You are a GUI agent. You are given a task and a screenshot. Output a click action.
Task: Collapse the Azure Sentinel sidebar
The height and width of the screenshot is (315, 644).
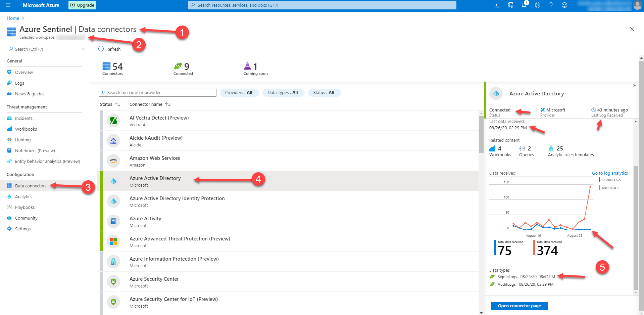[84, 49]
